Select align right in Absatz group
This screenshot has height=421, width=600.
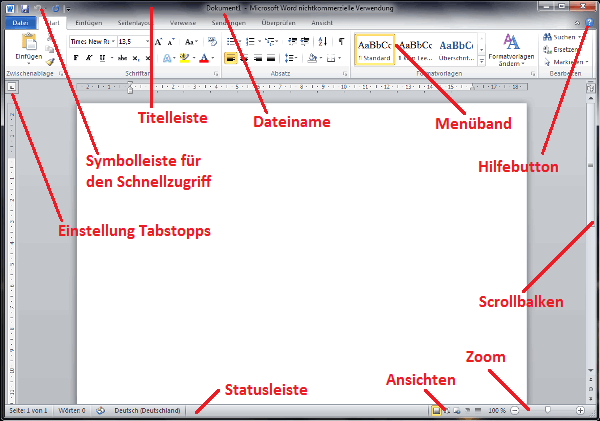[258, 58]
